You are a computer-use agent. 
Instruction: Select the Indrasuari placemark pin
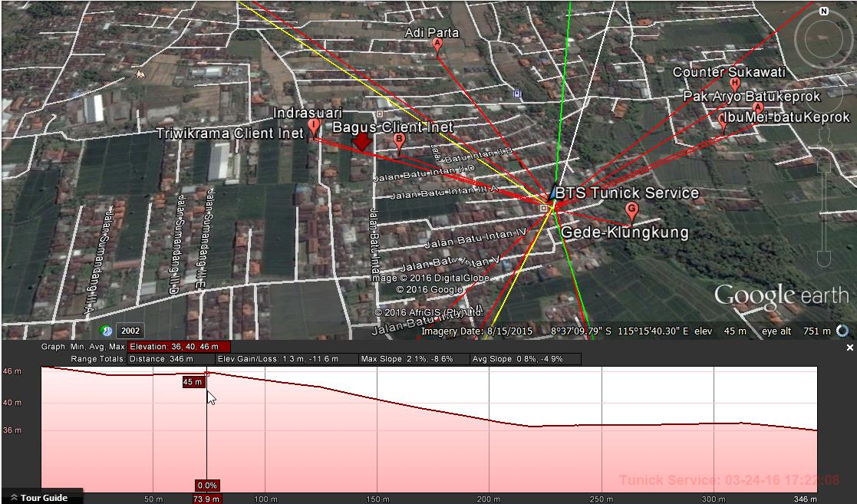[x=313, y=128]
